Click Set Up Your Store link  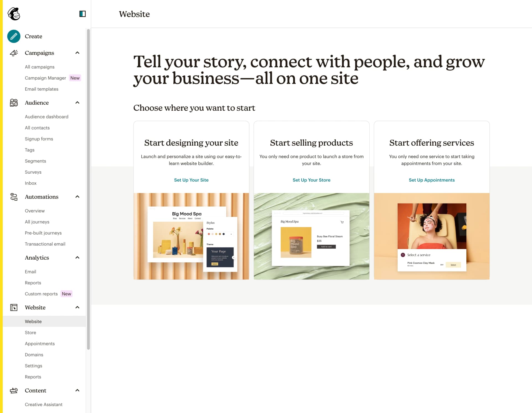click(311, 180)
